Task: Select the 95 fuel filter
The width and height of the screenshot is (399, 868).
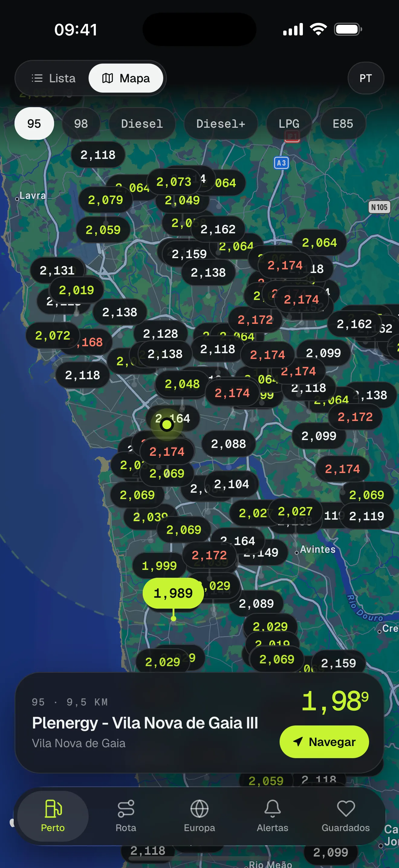Action: click(x=34, y=124)
